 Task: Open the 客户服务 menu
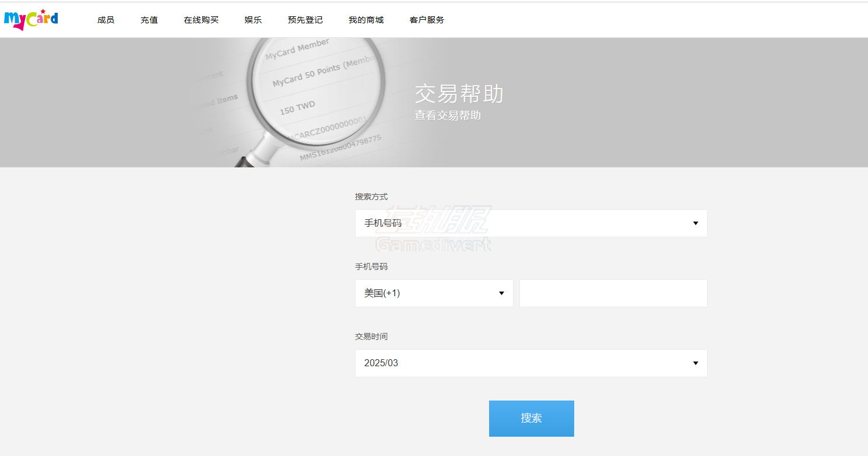(427, 20)
